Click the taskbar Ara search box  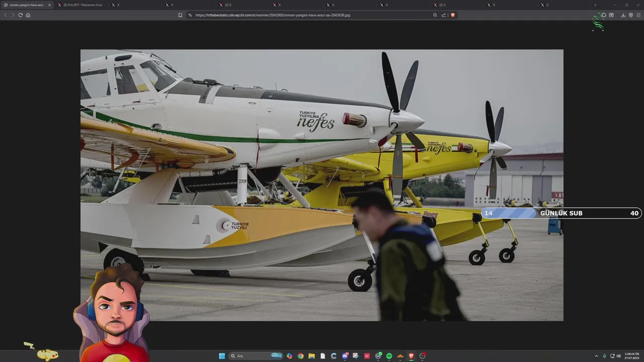click(x=256, y=356)
